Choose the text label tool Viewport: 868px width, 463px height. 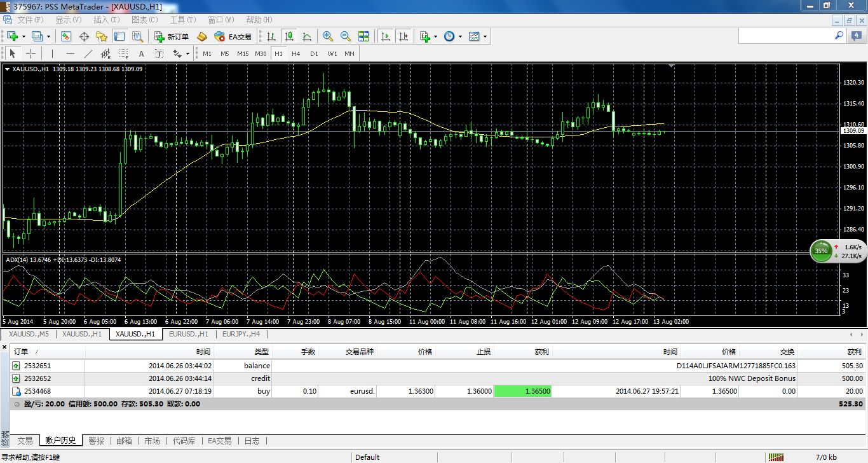141,53
